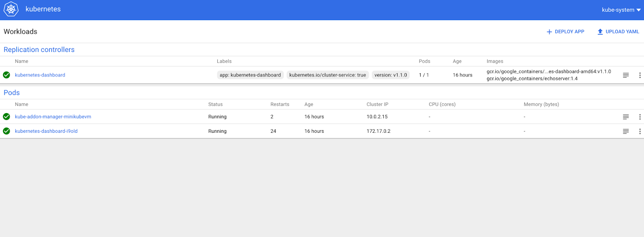Click Running status of kube-addon-manager-minikubevm

tap(217, 117)
